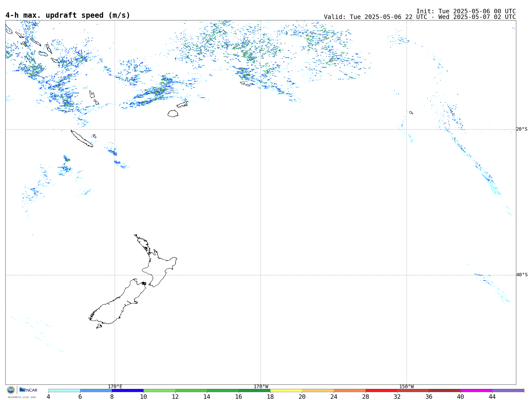Pick the light green 10–12 colorbar segment

159,391
